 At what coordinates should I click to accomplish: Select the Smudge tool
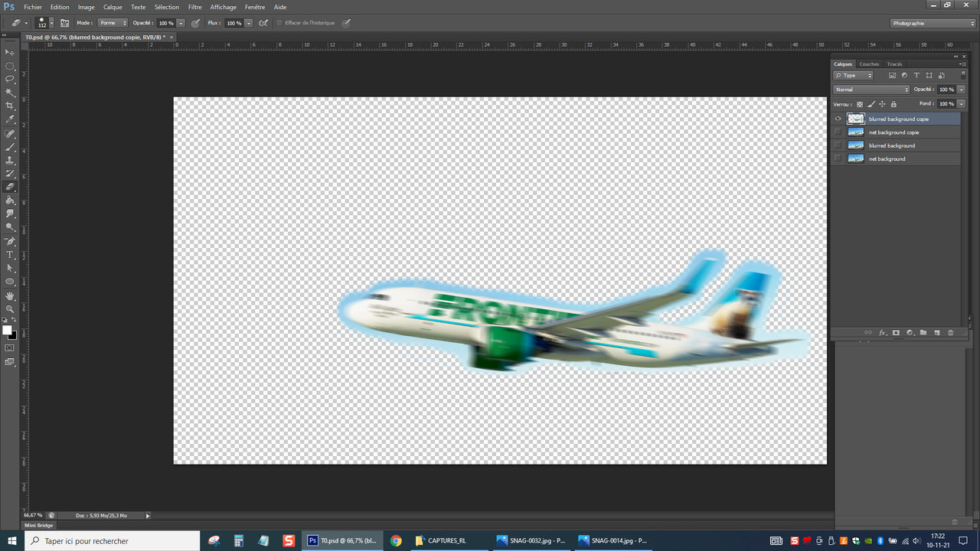(10, 214)
